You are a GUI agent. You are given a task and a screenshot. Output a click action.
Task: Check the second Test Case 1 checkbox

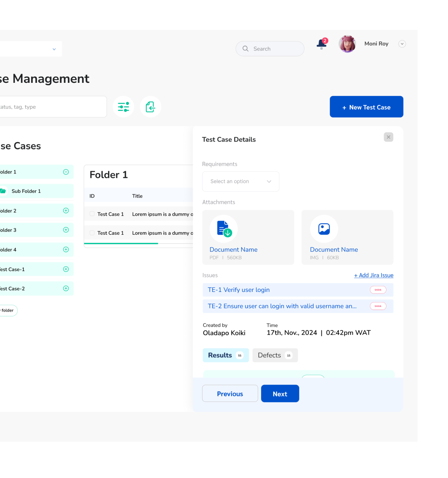pyautogui.click(x=92, y=233)
